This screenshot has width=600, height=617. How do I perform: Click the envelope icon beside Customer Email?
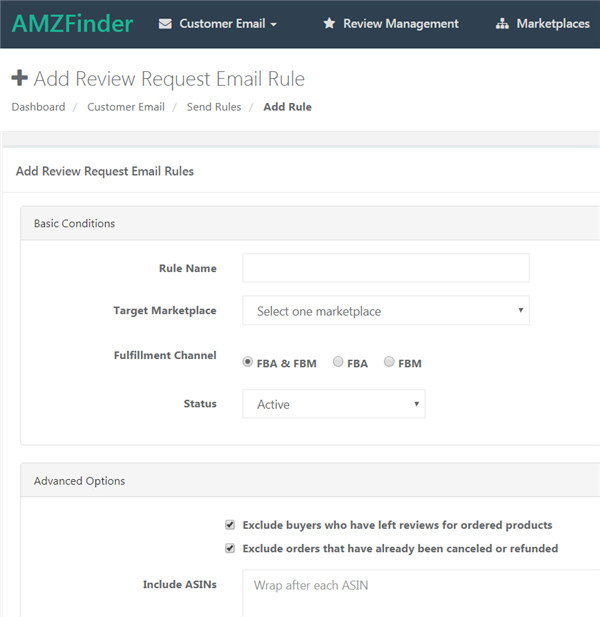click(165, 24)
